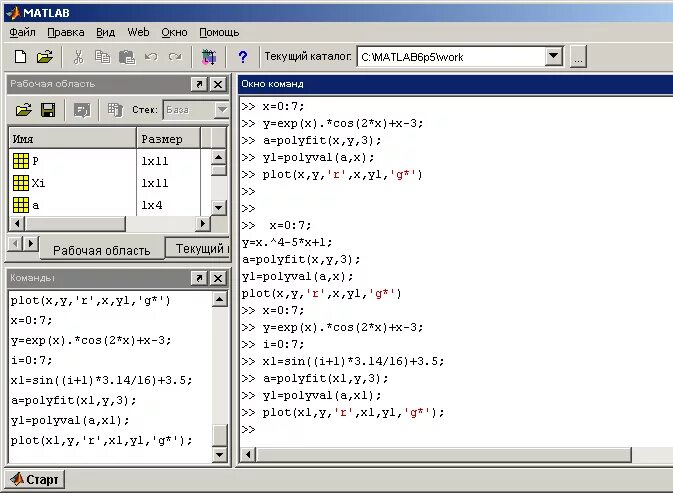Viewport: 673px width, 493px height.
Task: Sort workspace by Имя column header
Action: pos(72,139)
